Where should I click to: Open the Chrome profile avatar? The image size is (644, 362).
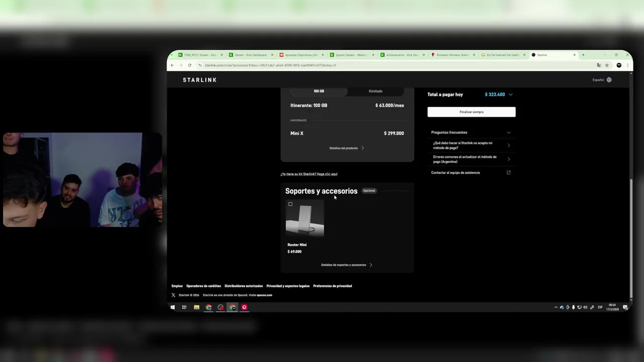pyautogui.click(x=619, y=65)
